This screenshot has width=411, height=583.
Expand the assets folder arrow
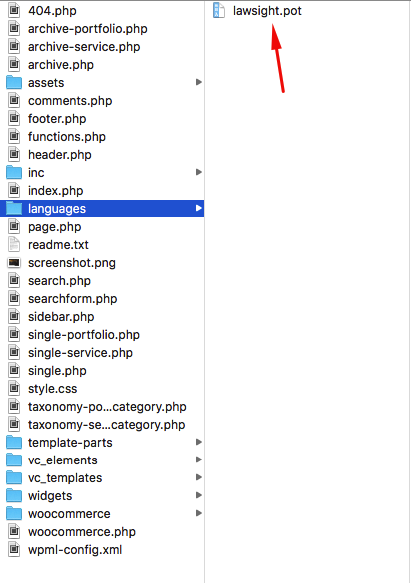199,82
